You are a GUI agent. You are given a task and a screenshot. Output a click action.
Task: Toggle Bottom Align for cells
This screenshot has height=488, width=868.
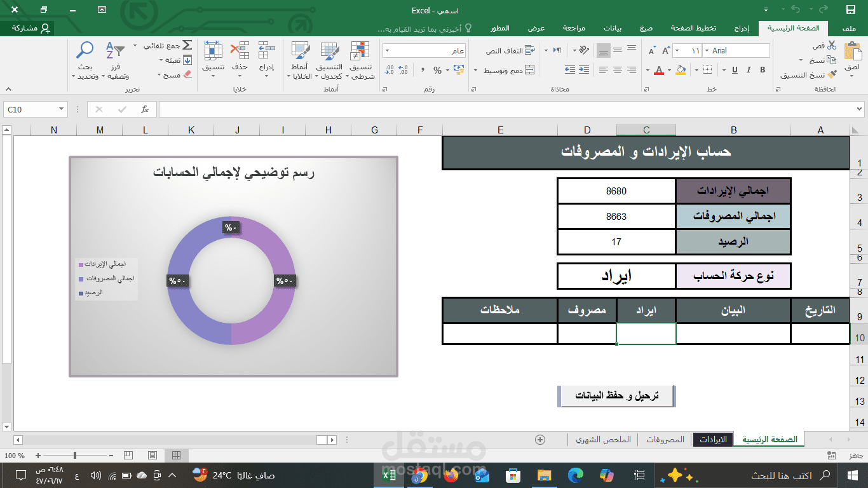604,50
